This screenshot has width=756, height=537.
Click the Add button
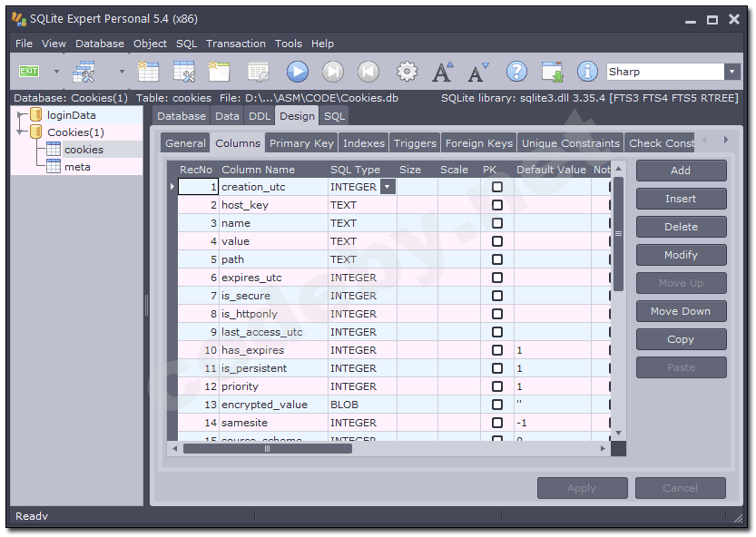click(681, 170)
